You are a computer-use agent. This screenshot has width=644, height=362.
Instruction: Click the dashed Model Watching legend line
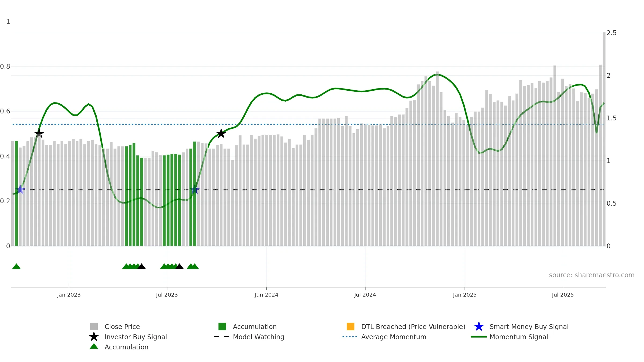coord(222,337)
